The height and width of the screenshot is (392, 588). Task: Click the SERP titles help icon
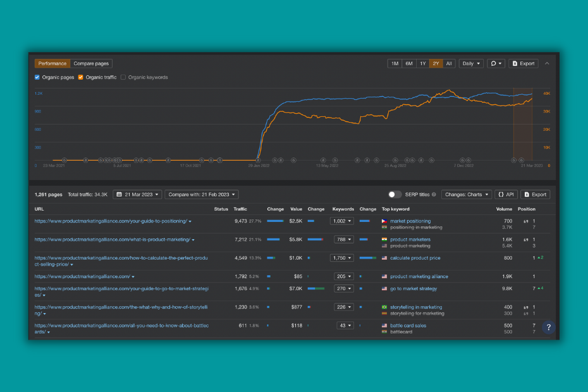click(434, 194)
